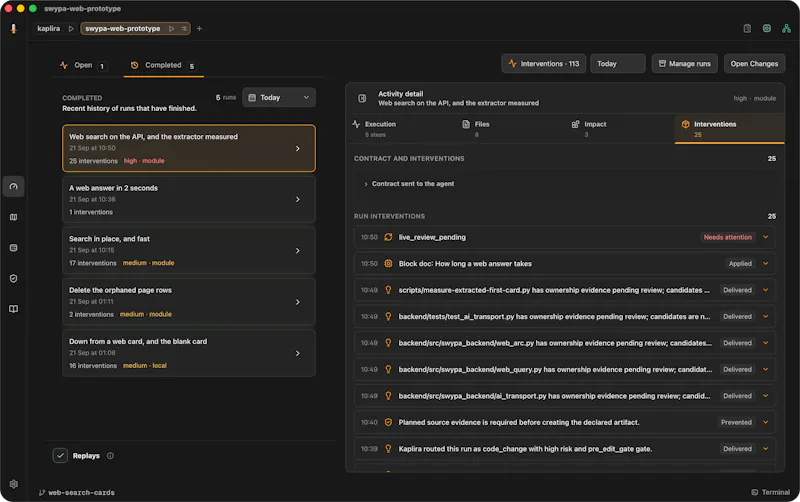Open the dashboard gauge icon in the left sidebar

click(14, 187)
